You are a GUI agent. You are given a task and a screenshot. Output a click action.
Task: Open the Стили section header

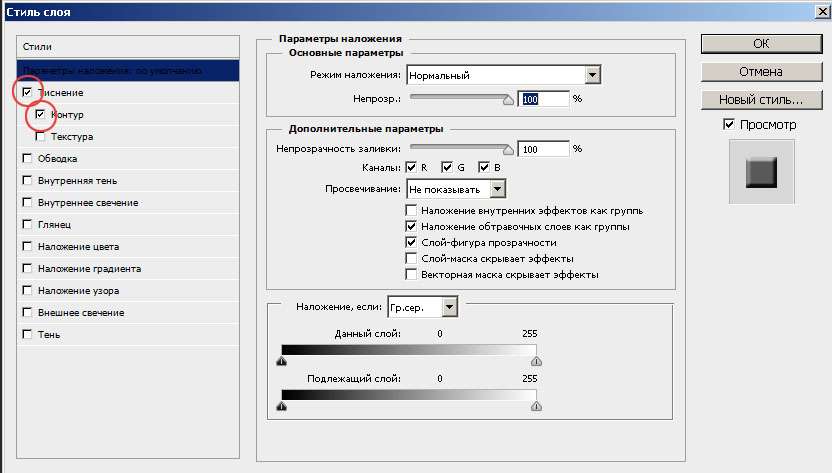coord(128,47)
